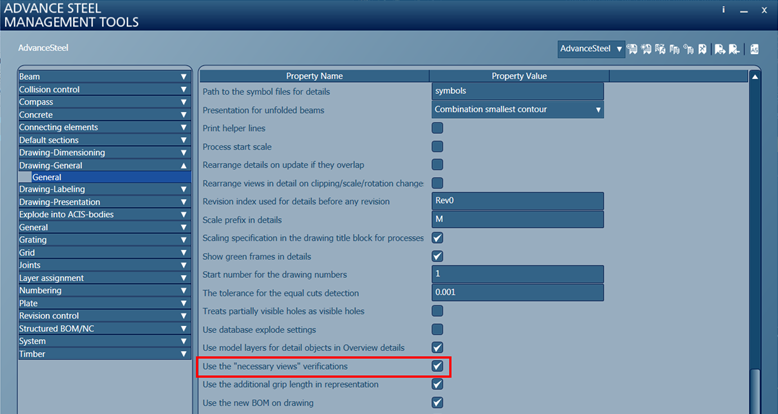This screenshot has height=414, width=778.
Task: Click 'Path to the symbol files for details' label
Action: tap(266, 92)
